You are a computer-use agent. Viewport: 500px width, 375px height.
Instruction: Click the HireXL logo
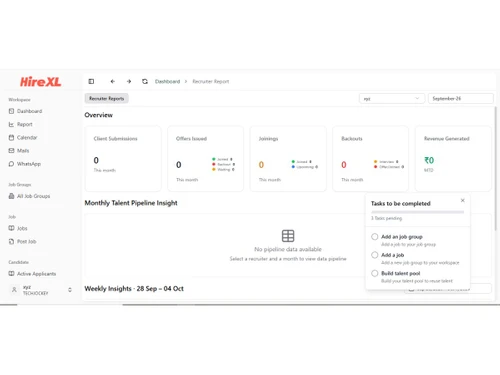tap(40, 82)
